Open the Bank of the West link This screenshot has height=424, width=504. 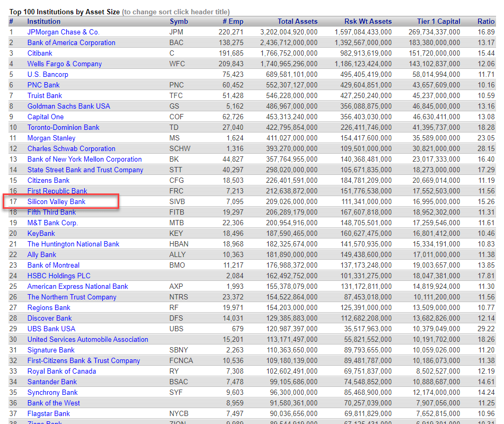(x=54, y=403)
